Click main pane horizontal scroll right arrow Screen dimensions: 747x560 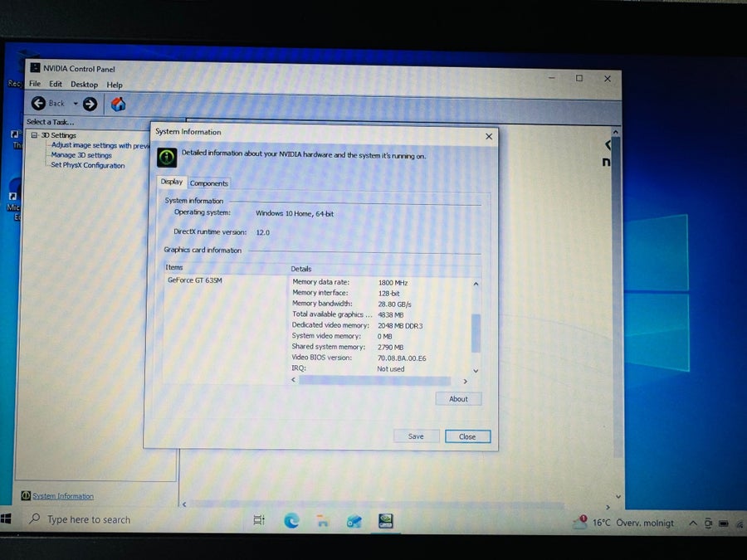(x=608, y=507)
